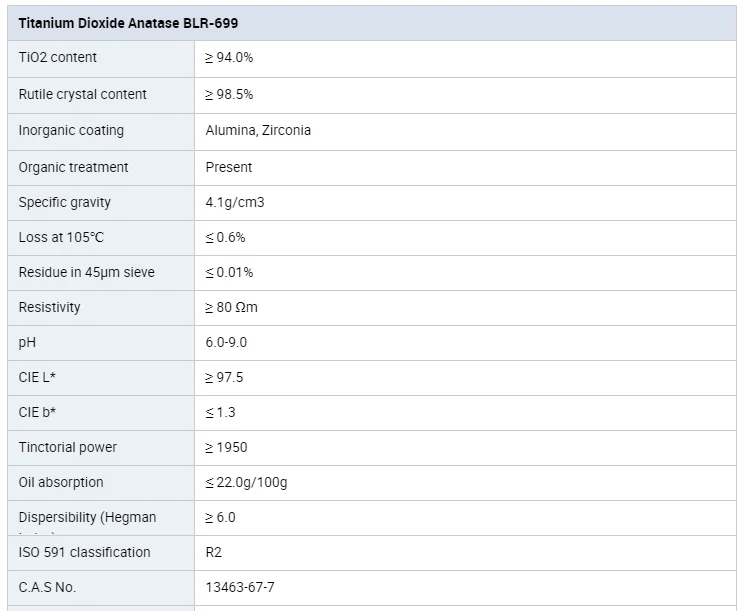Click the table header Titanium Dioxide Anatase BLR-699
743x611 pixels.
coord(128,22)
